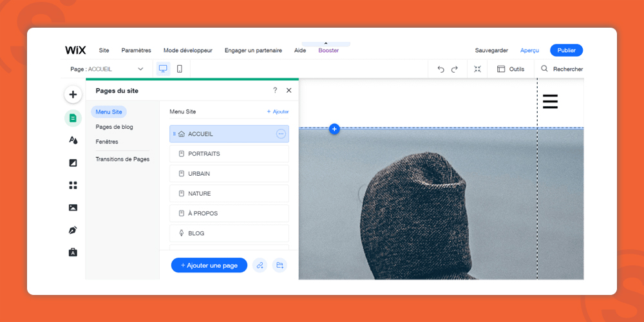The image size is (644, 322).
Task: Click the ACCUEIL drag handle icon
Action: (174, 134)
